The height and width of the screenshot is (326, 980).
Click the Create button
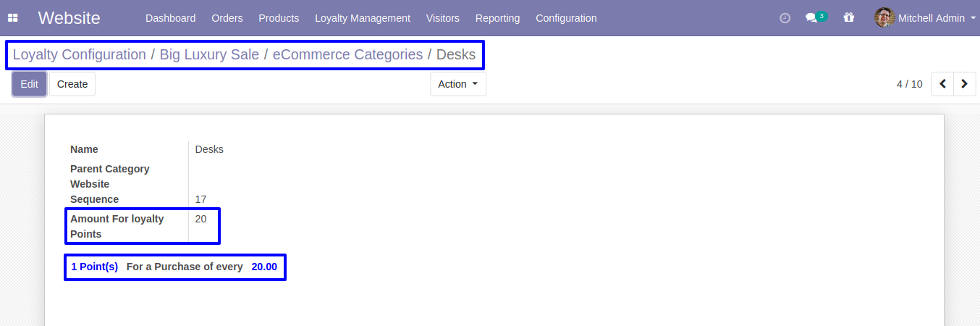click(72, 84)
